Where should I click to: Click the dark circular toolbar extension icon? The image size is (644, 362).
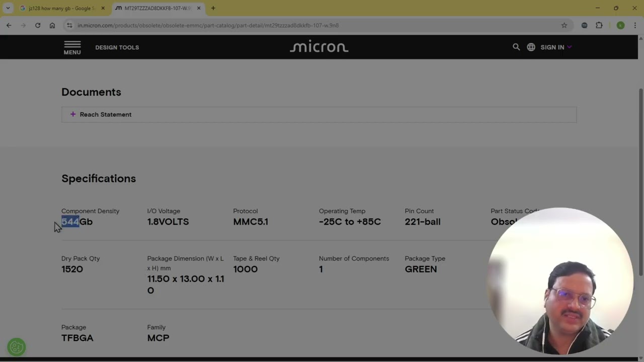[584, 25]
